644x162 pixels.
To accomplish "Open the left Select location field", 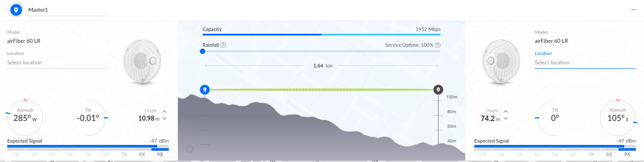I will tap(58, 63).
